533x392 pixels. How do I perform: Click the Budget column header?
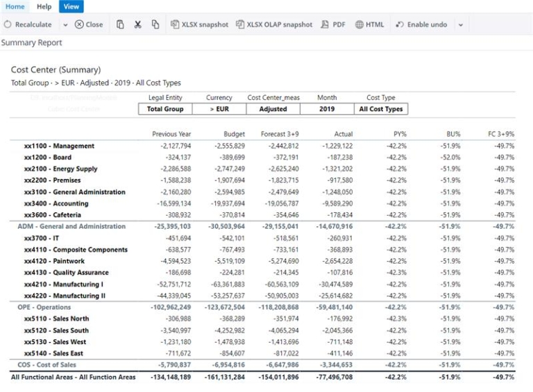click(234, 134)
